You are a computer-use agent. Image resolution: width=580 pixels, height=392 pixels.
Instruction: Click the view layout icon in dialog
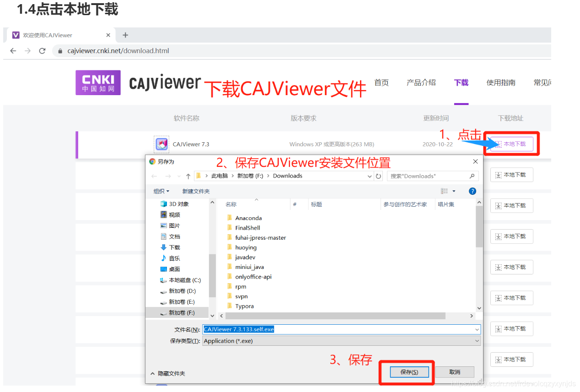pyautogui.click(x=444, y=191)
